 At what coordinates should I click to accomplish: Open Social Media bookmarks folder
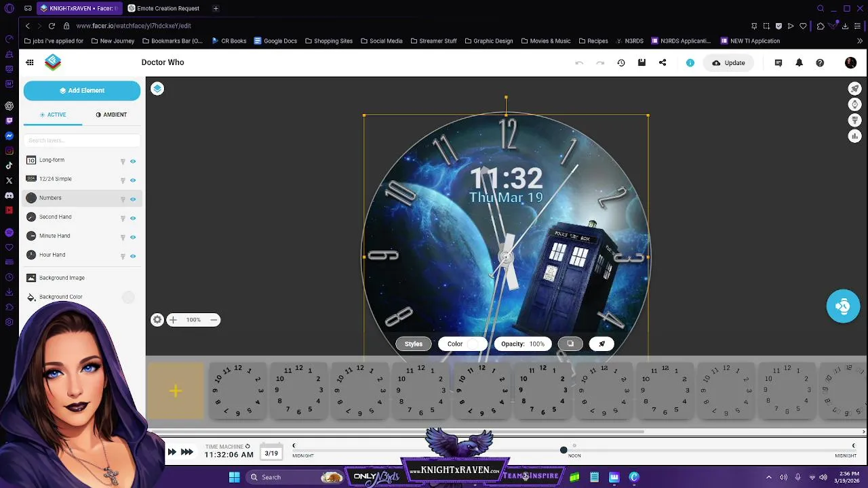(381, 41)
